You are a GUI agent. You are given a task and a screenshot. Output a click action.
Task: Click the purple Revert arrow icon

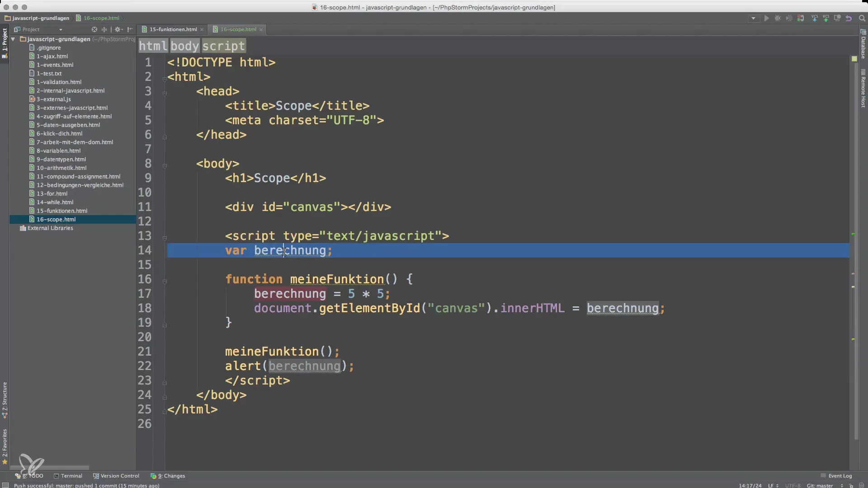[x=849, y=19]
